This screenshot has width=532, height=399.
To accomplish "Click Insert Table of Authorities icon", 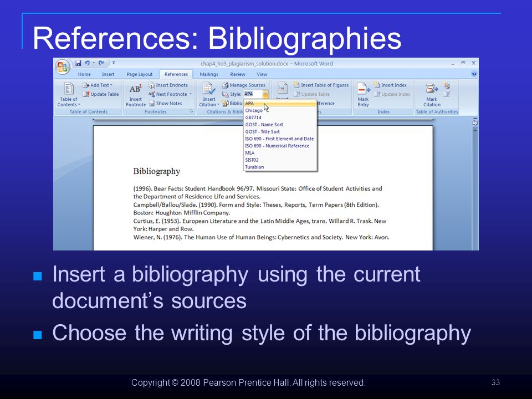I will [447, 85].
